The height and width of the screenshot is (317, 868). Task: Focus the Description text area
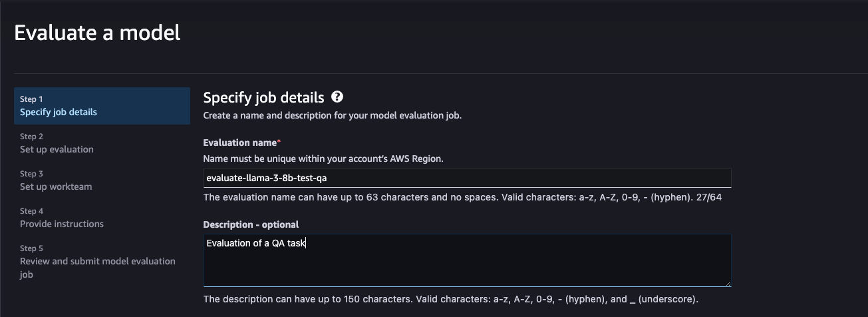467,260
